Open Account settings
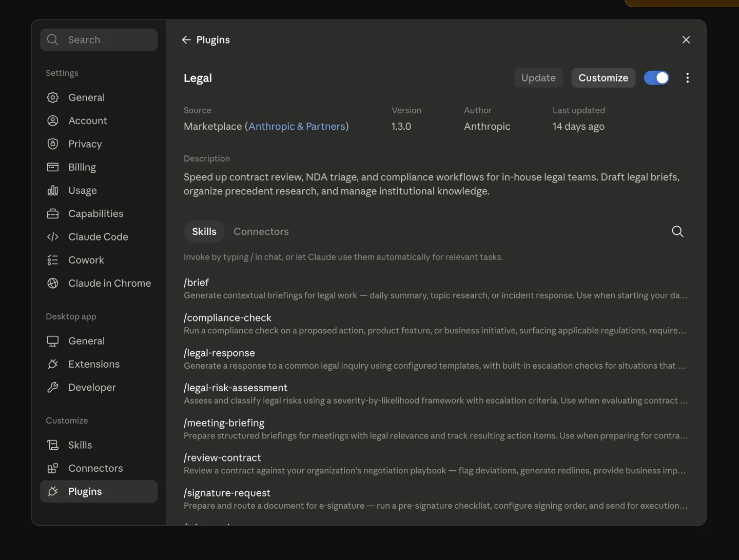This screenshot has width=739, height=560. click(x=99, y=121)
